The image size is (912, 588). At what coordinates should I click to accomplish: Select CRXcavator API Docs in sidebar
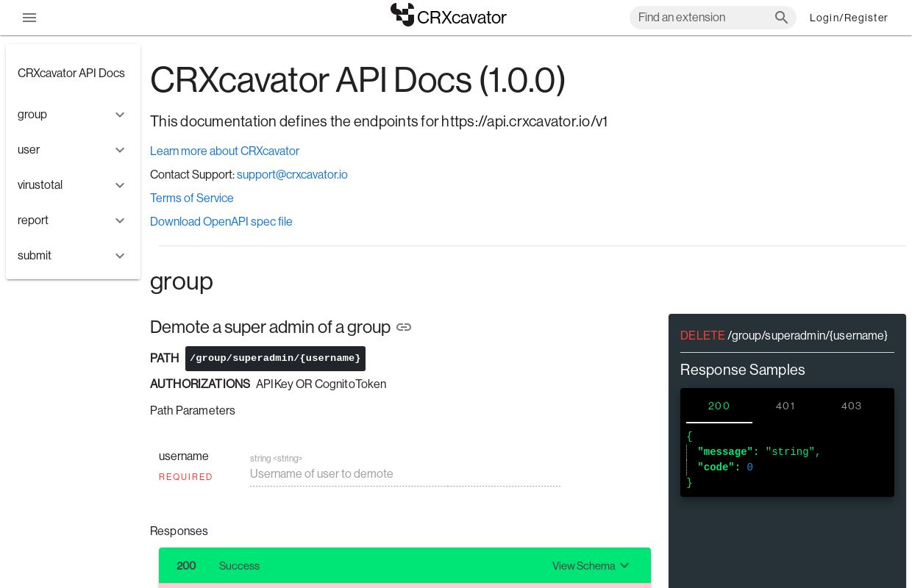71,73
